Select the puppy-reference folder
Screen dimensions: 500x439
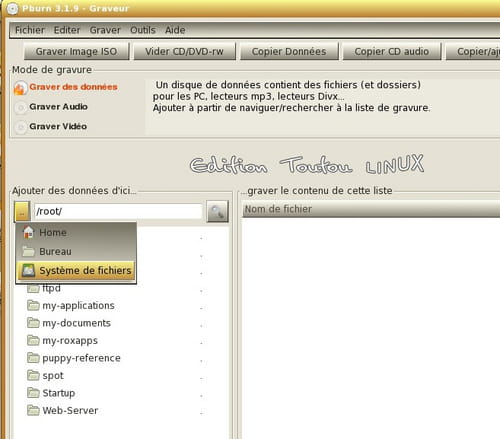coord(81,358)
